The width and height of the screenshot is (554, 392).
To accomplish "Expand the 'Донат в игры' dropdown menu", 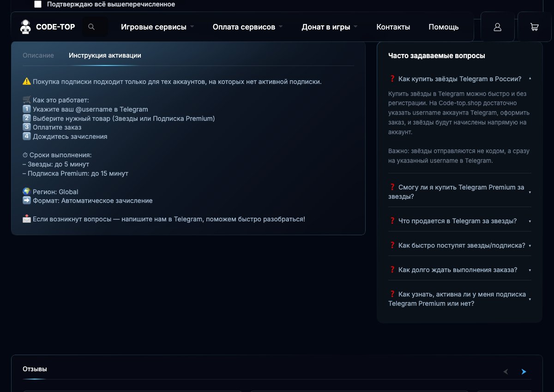I will 330,27.
